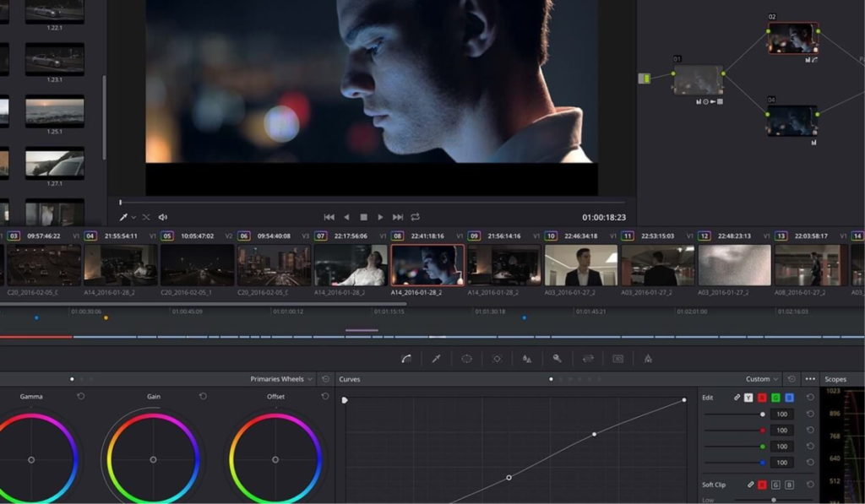The image size is (865, 504).
Task: Select gallery still 1.23.1
Action: pos(55,59)
